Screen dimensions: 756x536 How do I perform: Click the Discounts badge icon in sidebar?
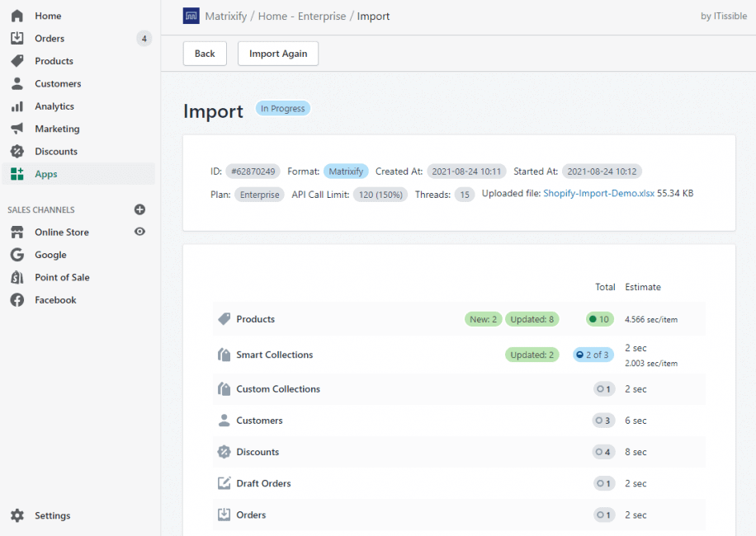point(17,152)
